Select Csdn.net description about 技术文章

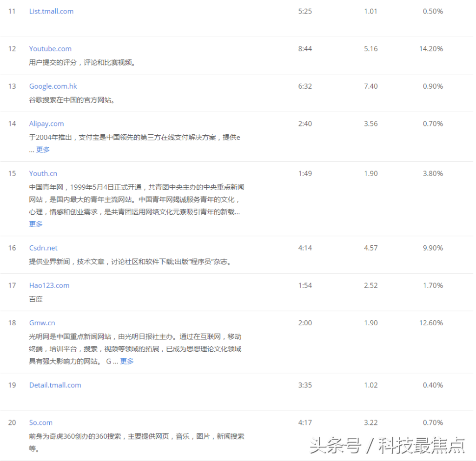click(x=130, y=262)
